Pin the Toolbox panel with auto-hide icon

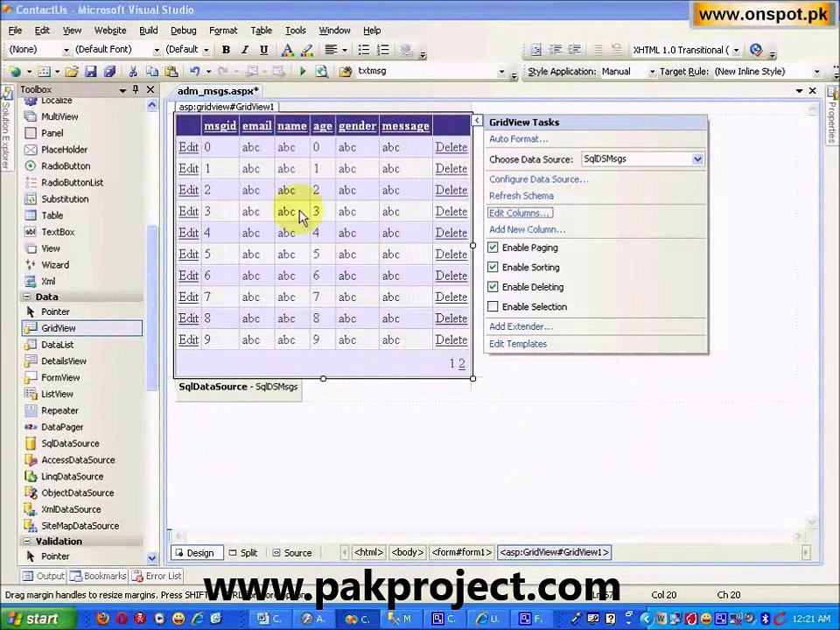click(x=136, y=89)
